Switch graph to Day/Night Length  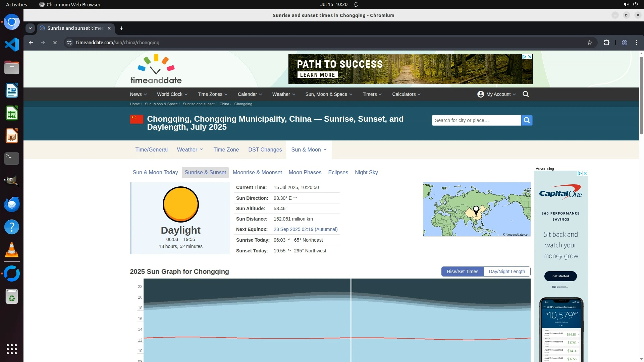[x=506, y=271]
